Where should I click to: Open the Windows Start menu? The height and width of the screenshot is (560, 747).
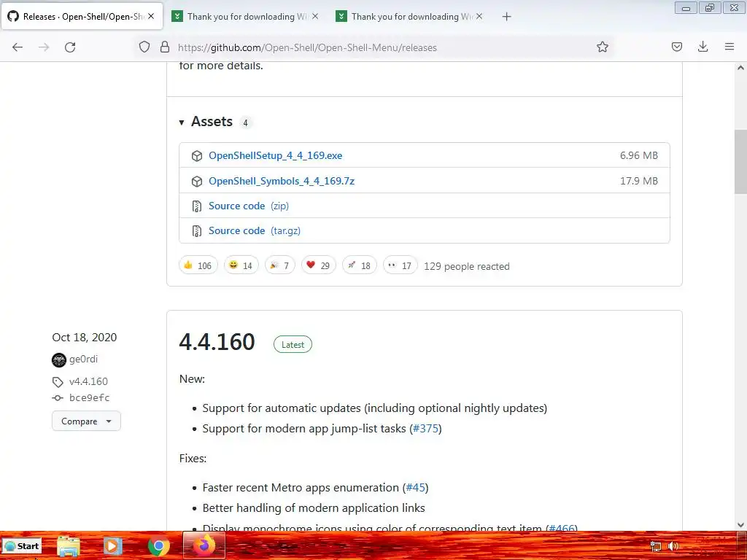(22, 546)
